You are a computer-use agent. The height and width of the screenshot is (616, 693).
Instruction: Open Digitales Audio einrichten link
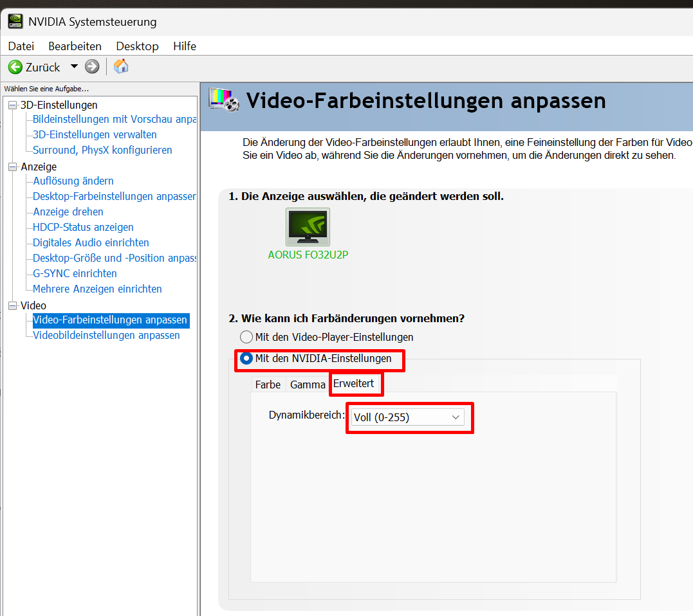(x=91, y=243)
